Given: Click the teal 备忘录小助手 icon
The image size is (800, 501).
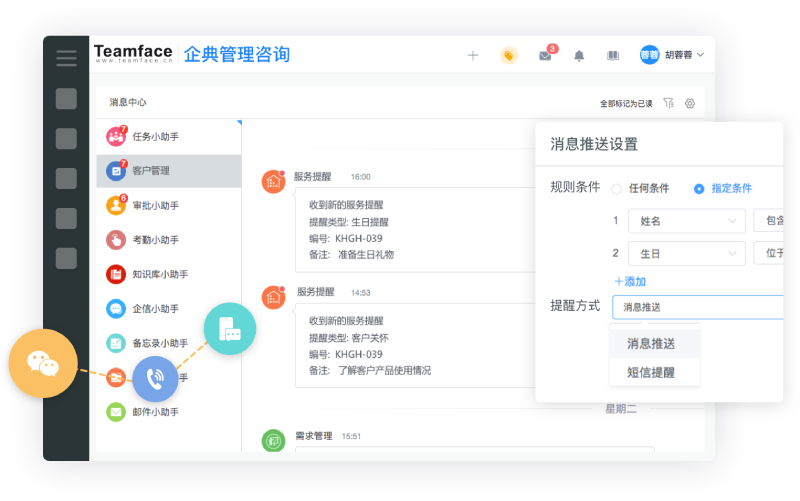Looking at the screenshot, I should point(116,343).
